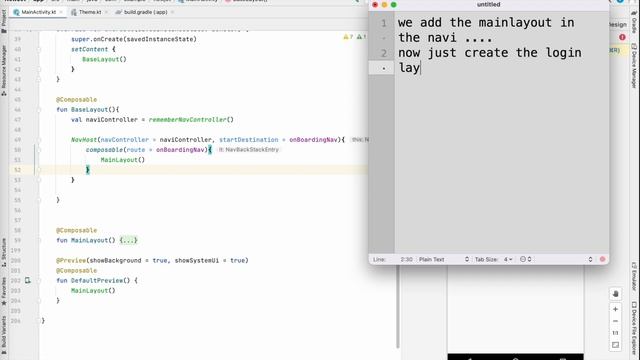This screenshot has width=640, height=360.
Task: Collapse the DefaultPreview function fold marker
Action: (x=39, y=281)
